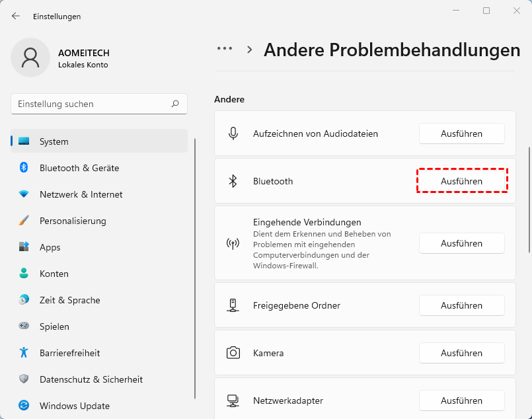Go to Personalisierung settings
The width and height of the screenshot is (532, 419).
pos(73,221)
